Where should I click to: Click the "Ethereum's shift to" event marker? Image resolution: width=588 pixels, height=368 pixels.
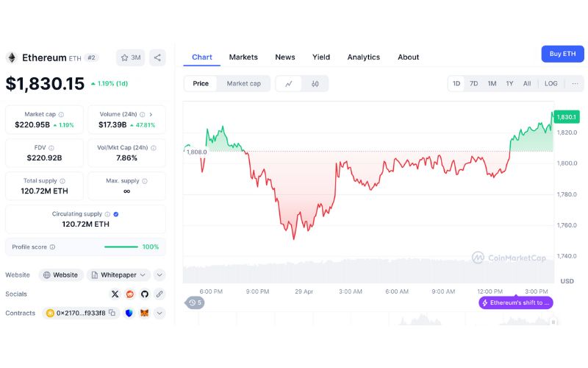point(515,302)
